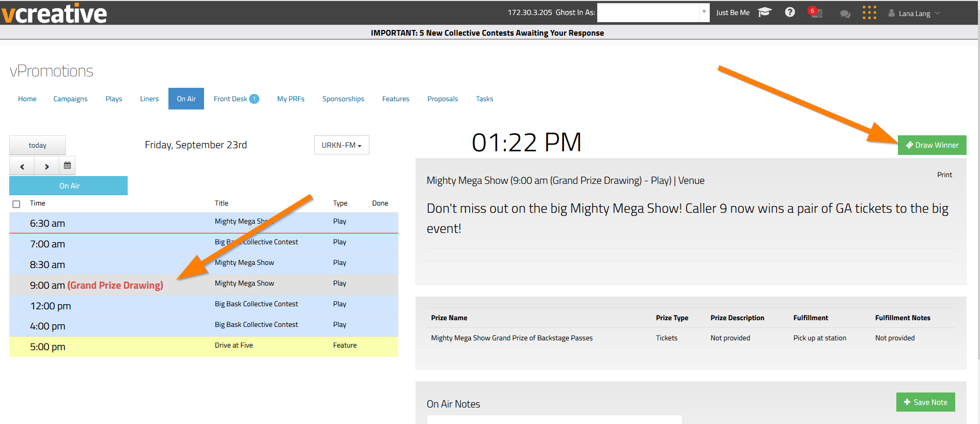Open the Lana Lang user menu

pos(914,13)
